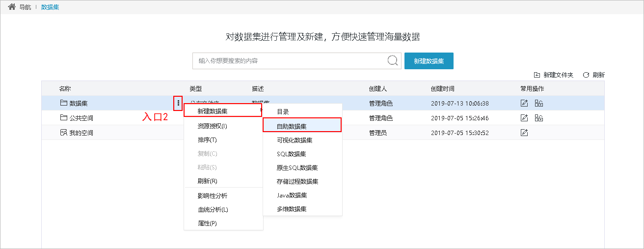Click the edit pencil icon for 公共空间 row
This screenshot has width=644, height=249.
pyautogui.click(x=524, y=118)
